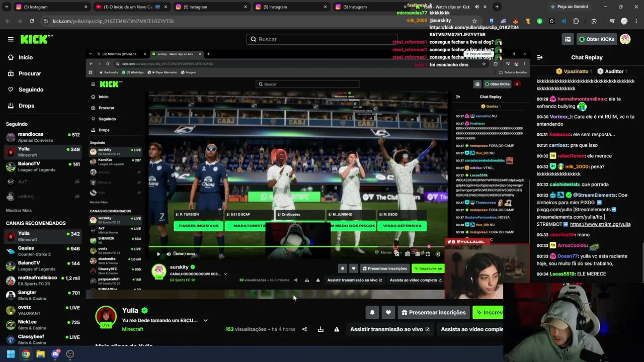The height and width of the screenshot is (362, 644).
Task: Click the username caiohidekisb in chat
Action: pos(565,185)
